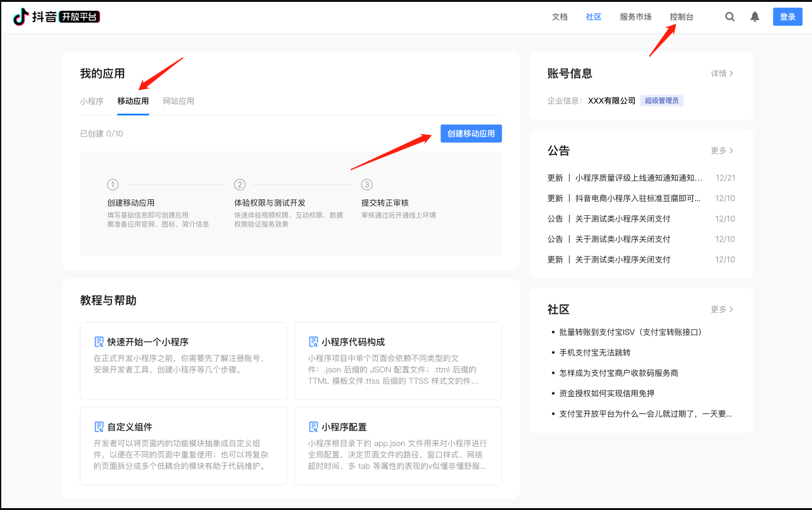Viewport: 812px width, 510px height.
Task: Click the Douyin open platform logo
Action: coord(57,17)
